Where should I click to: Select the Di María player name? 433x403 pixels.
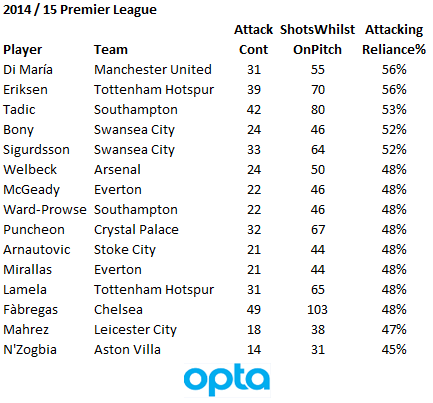pyautogui.click(x=28, y=70)
